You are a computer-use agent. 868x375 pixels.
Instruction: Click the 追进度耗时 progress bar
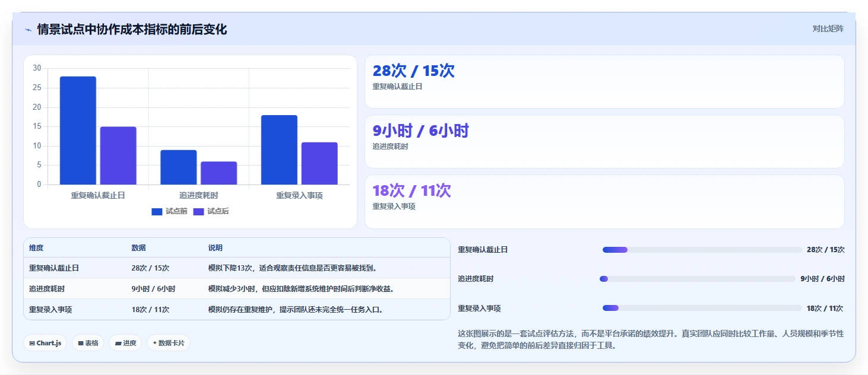coord(698,279)
